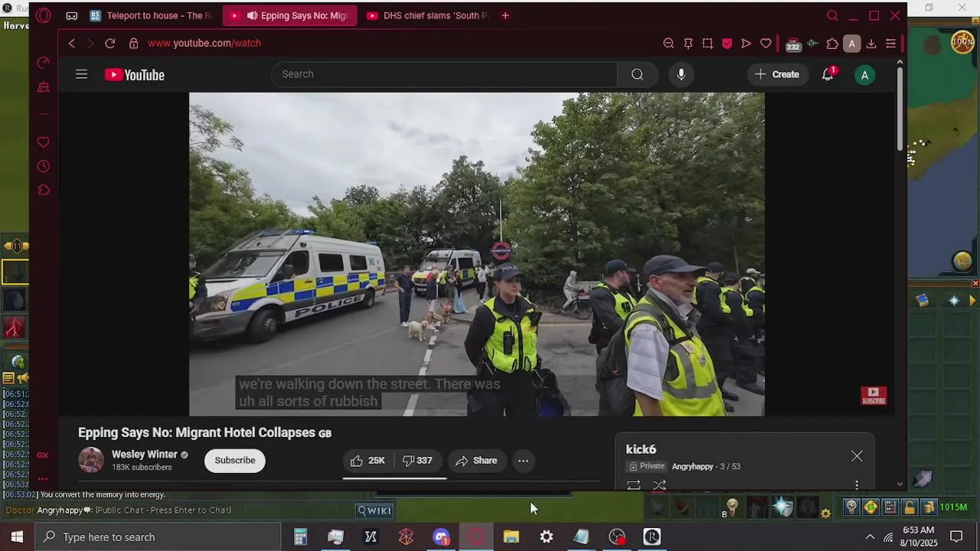The image size is (980, 551).
Task: Open Opera easy setup sliders icon
Action: coord(890,44)
